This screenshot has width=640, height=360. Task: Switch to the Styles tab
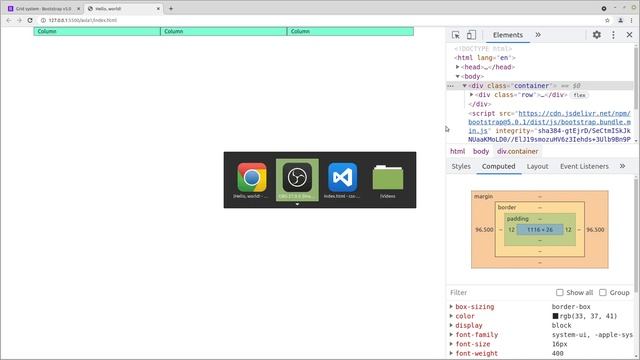click(x=461, y=166)
